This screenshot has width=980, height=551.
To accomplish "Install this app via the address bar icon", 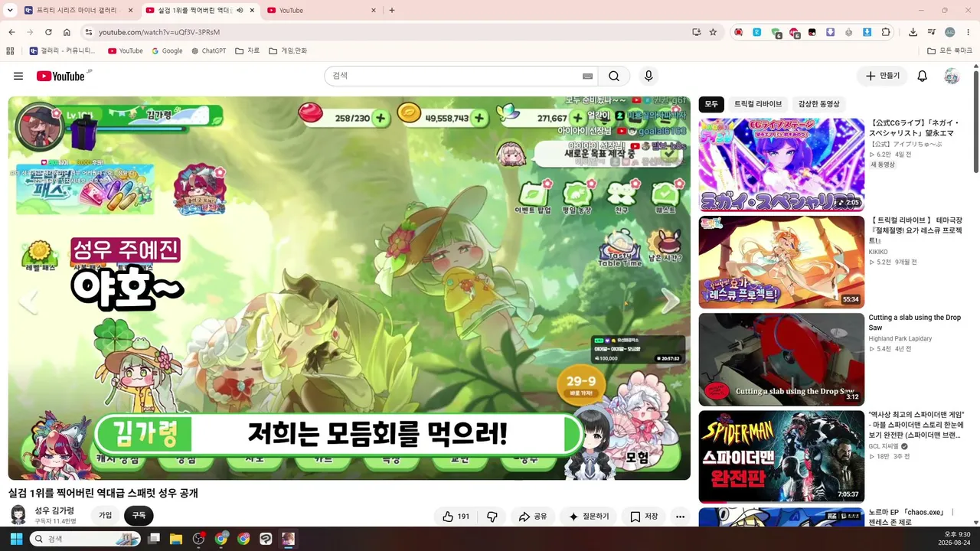I will pyautogui.click(x=696, y=32).
